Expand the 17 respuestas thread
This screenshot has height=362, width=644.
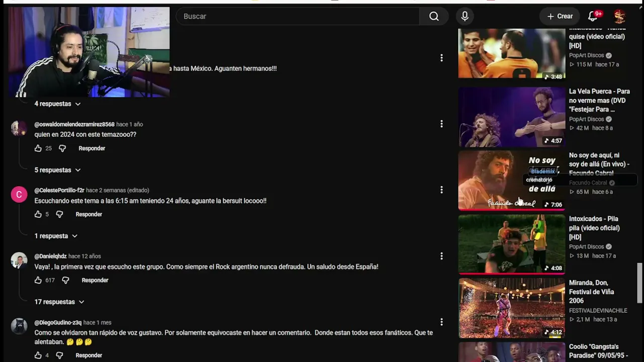(x=59, y=302)
